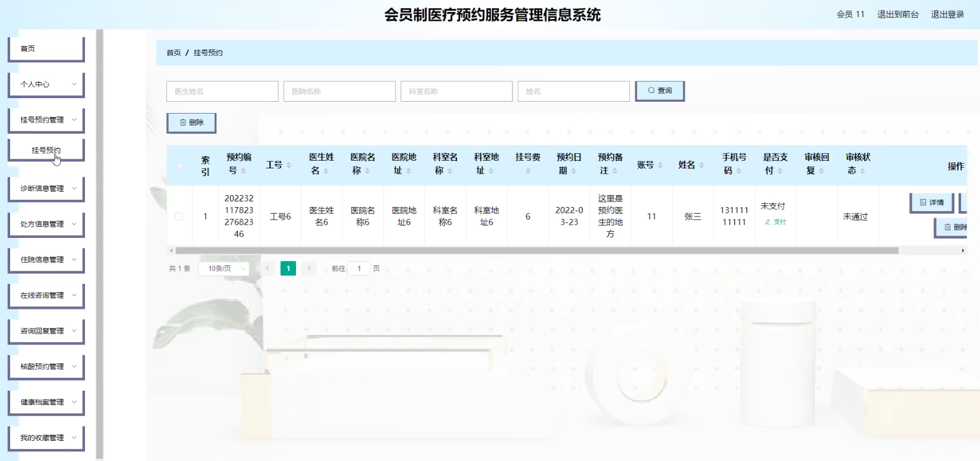Image resolution: width=980 pixels, height=461 pixels.
Task: Open 首页 in sidebar
Action: tap(46, 49)
